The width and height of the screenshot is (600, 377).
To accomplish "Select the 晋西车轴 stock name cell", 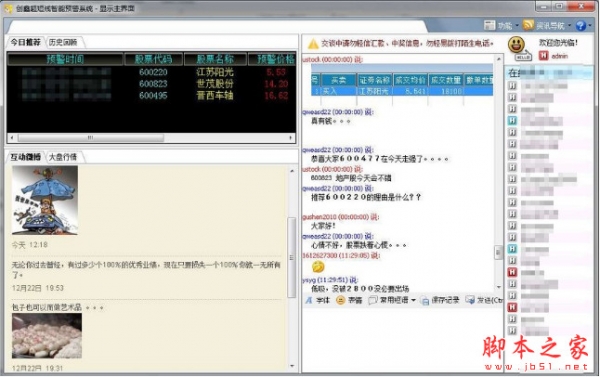I will (x=215, y=96).
